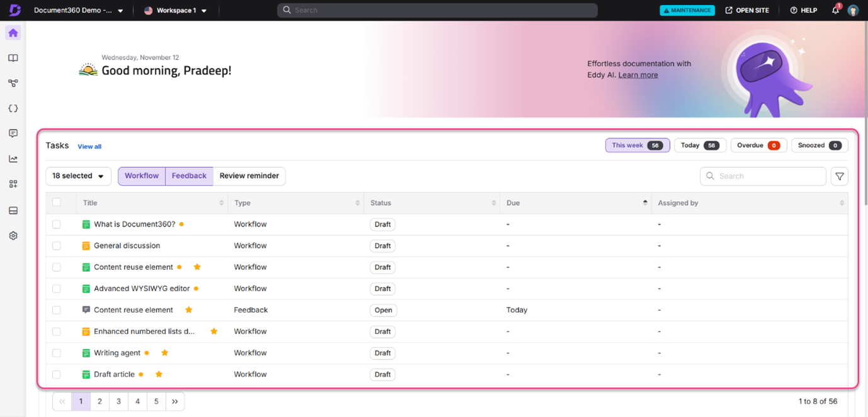Click the vertical page scrollbar
This screenshot has height=417, width=868.
[865, 113]
